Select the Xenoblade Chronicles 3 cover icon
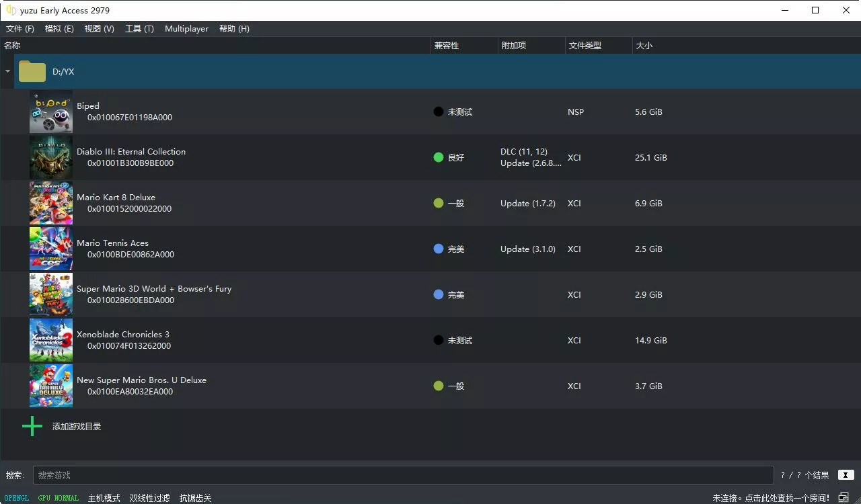This screenshot has width=861, height=504. [x=51, y=340]
